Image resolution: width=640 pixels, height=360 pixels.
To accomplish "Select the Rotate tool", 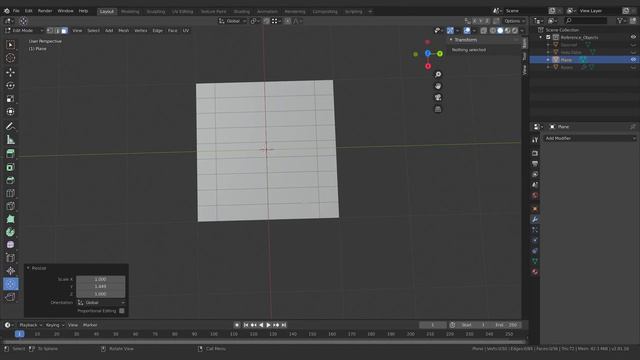I will 11,85.
